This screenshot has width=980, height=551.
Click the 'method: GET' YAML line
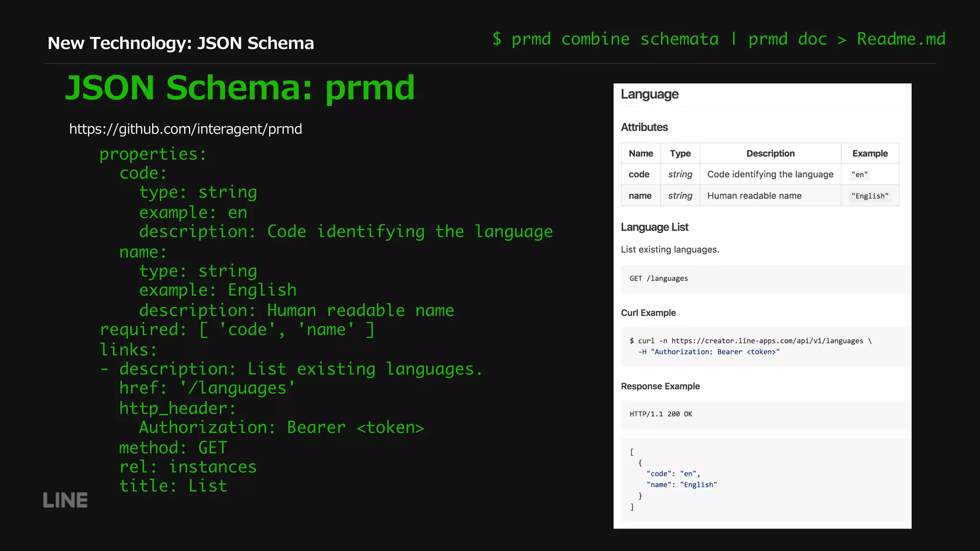click(x=173, y=448)
